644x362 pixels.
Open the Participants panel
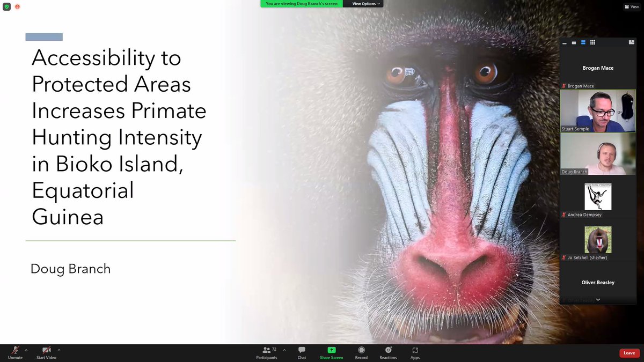coord(267,352)
